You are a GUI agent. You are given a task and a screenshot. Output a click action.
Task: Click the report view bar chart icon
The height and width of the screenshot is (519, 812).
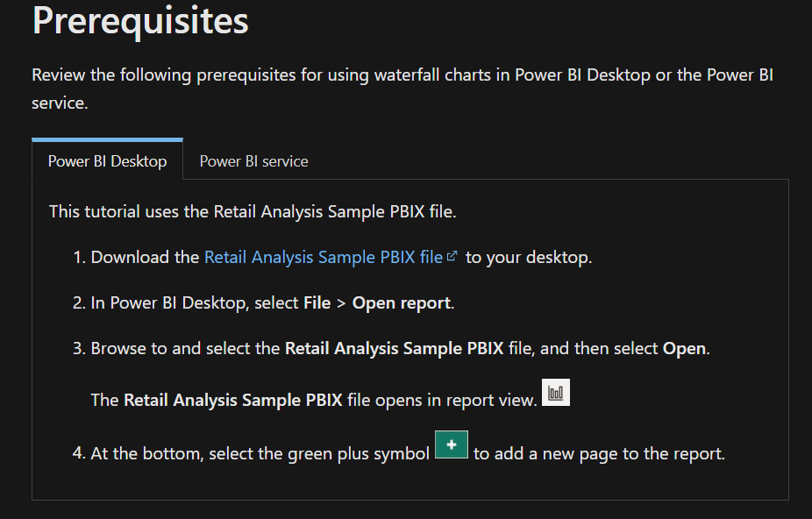coord(556,392)
